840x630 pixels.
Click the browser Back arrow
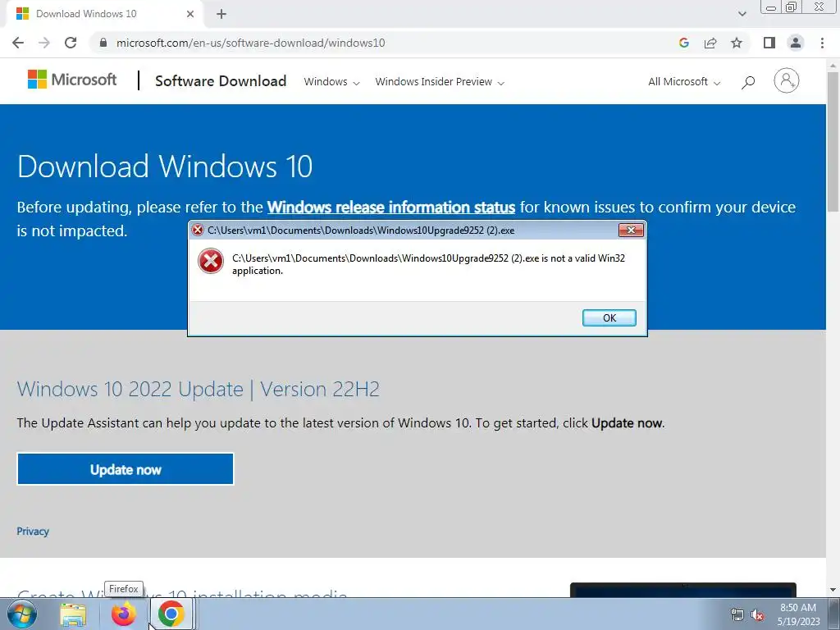(x=18, y=43)
